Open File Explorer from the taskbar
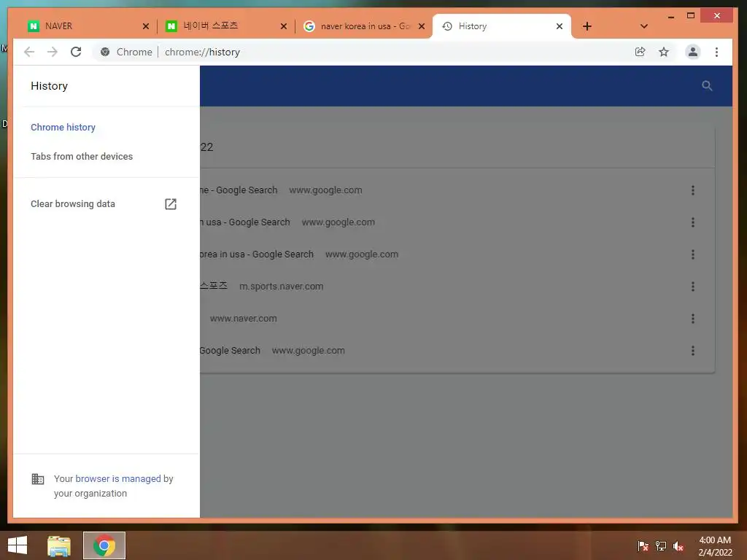 point(59,545)
